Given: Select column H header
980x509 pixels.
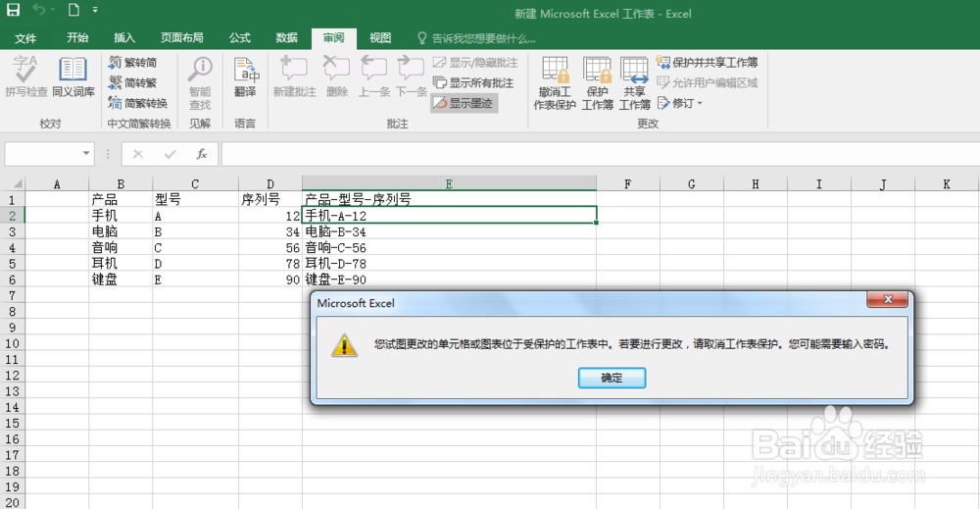Looking at the screenshot, I should pyautogui.click(x=755, y=183).
